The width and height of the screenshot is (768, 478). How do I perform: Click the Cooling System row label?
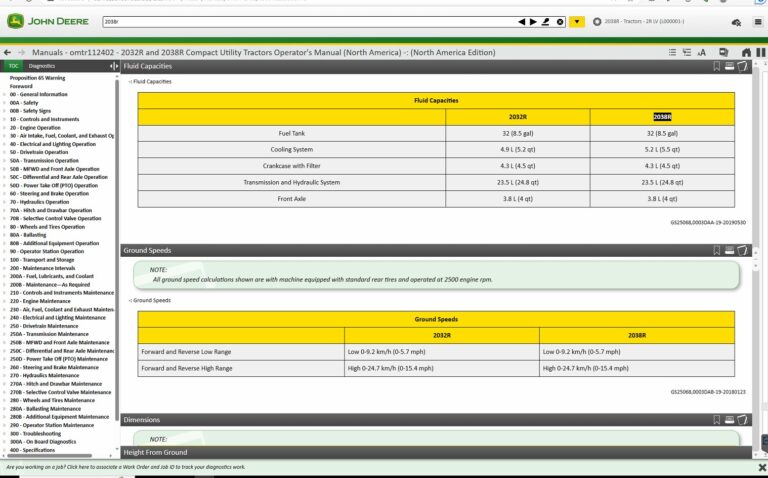(291, 149)
